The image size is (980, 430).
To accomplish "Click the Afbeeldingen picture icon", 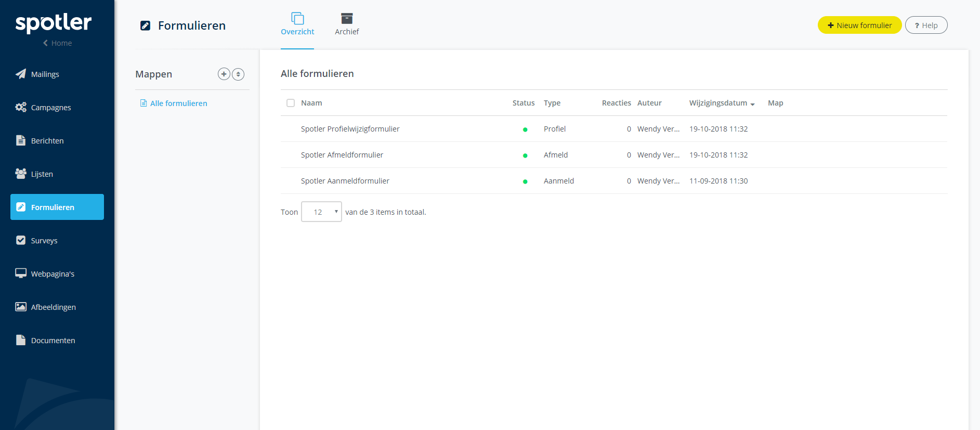I will click(x=20, y=307).
